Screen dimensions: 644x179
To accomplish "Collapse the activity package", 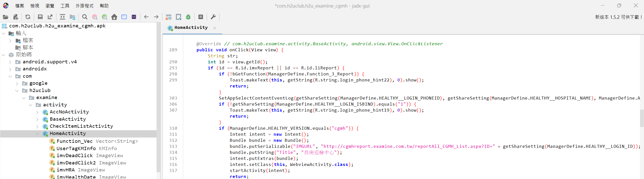I will (31, 105).
